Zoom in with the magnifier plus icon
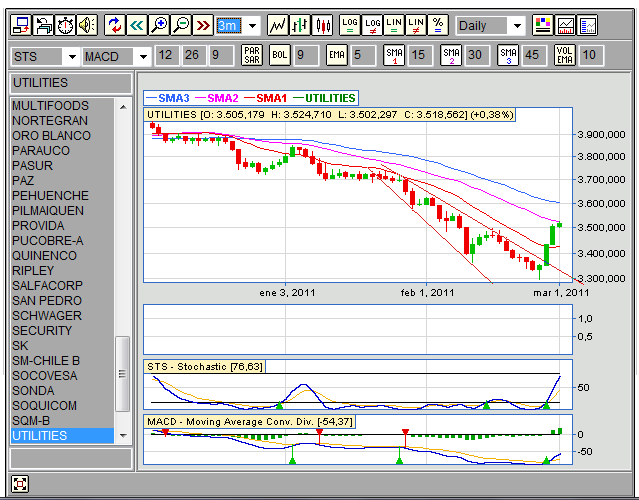Image resolution: width=639 pixels, height=500 pixels. click(x=159, y=25)
